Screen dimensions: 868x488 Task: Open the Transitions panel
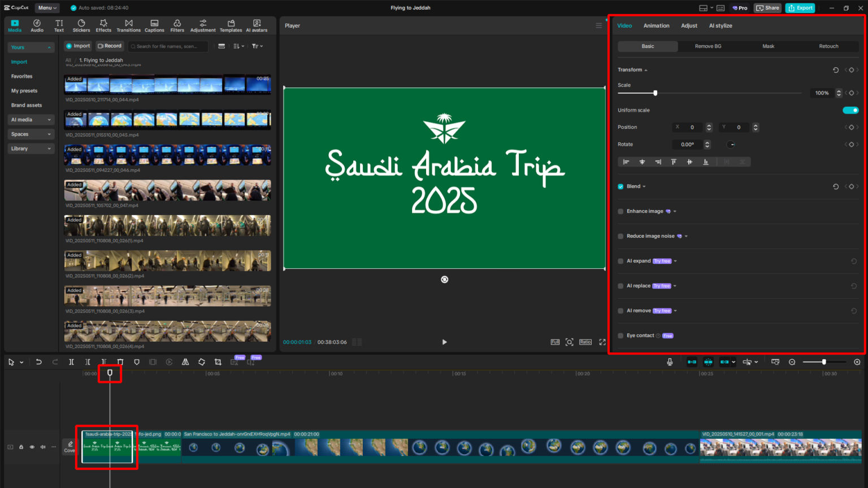[x=128, y=25]
